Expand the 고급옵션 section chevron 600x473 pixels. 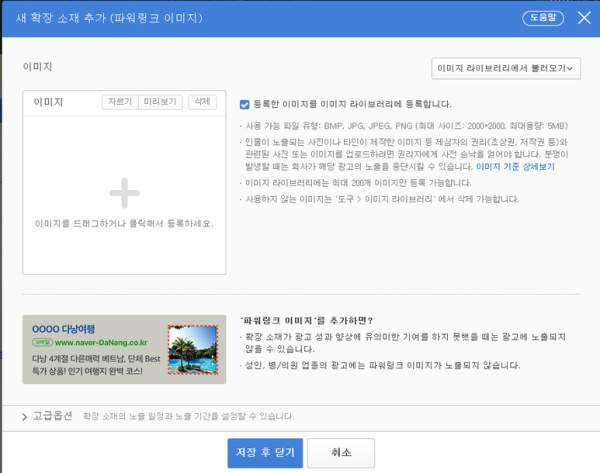[x=24, y=417]
